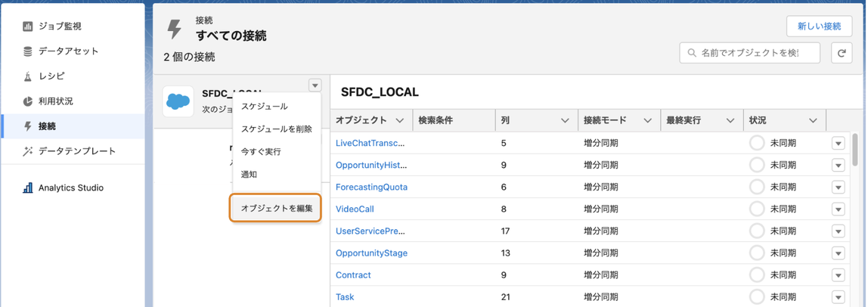
Task: Click the Salesforce cloud connection icon
Action: [x=178, y=101]
